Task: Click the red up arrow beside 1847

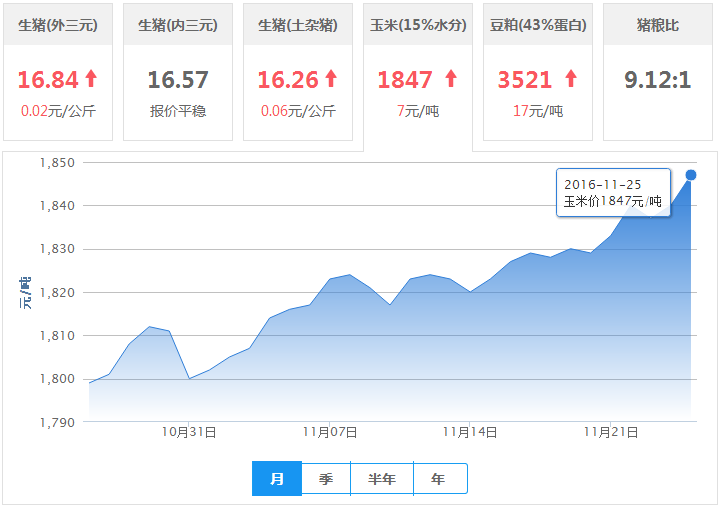Action: pyautogui.click(x=451, y=78)
